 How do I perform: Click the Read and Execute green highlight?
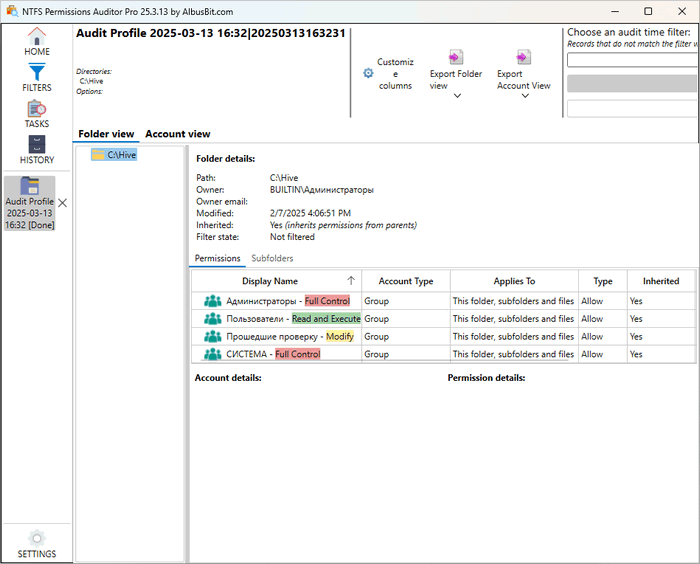325,318
